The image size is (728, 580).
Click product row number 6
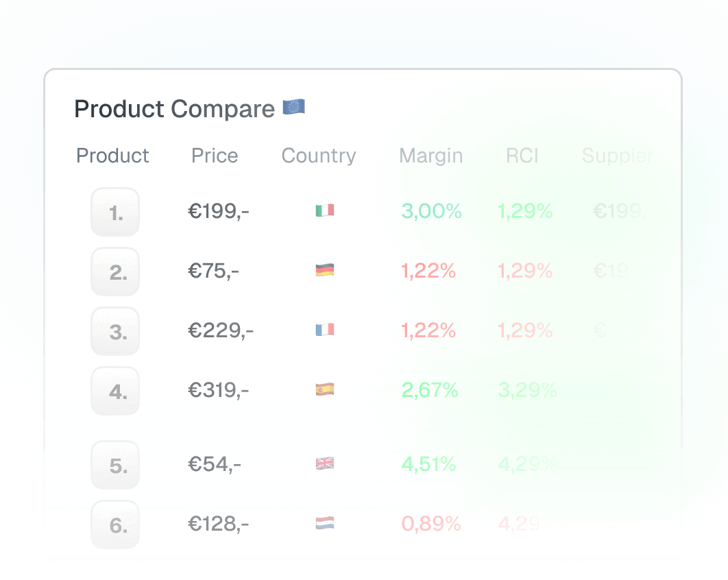(114, 523)
